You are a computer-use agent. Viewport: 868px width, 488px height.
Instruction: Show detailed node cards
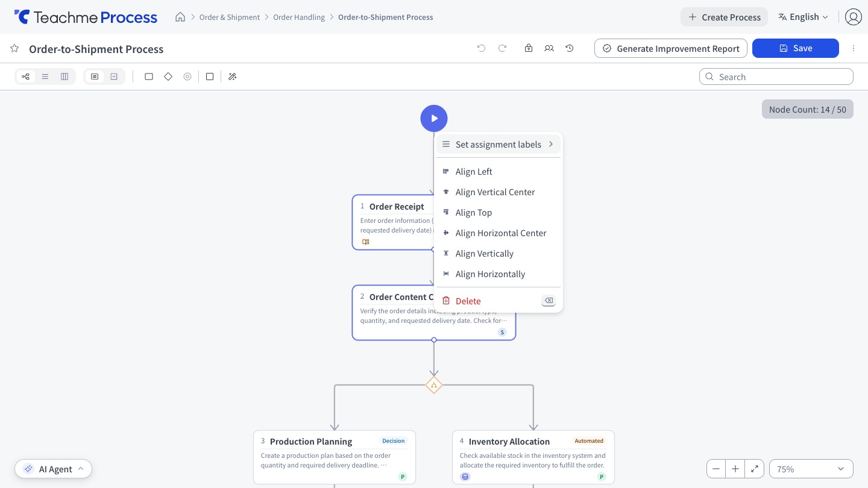pos(95,77)
